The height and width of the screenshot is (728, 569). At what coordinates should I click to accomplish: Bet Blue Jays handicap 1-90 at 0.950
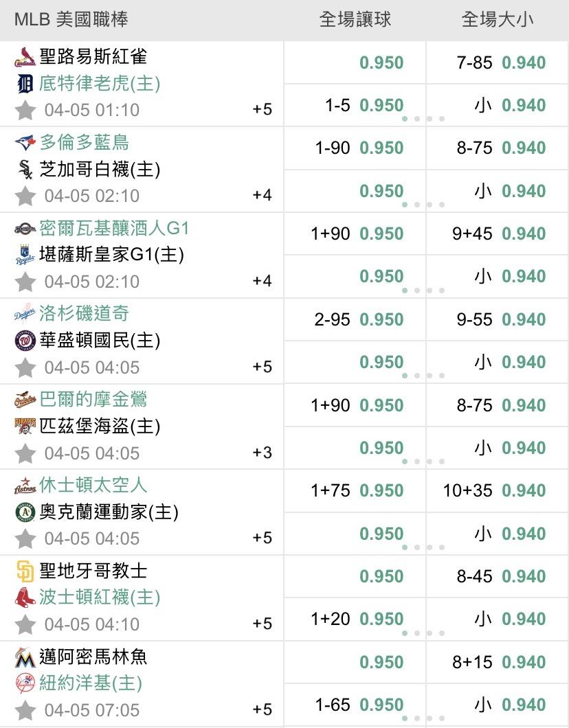[x=381, y=148]
